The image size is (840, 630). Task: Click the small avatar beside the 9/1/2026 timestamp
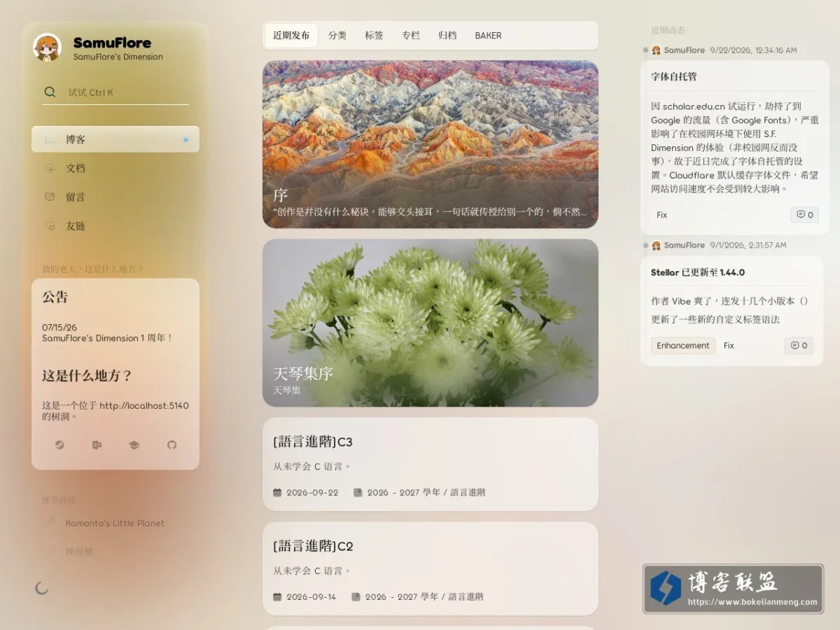[x=656, y=245]
